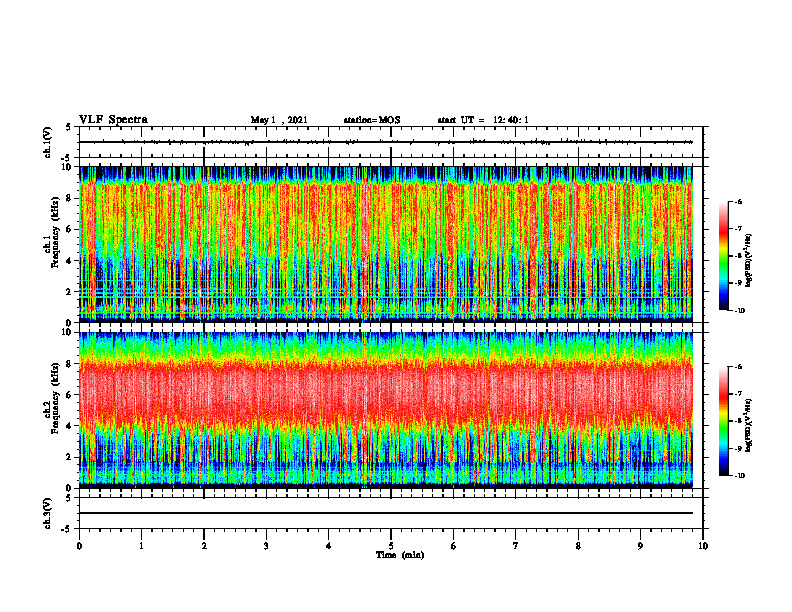Click ch.1 frequency tick label "4"
Viewport: 792px width, 612px height.
[70, 261]
